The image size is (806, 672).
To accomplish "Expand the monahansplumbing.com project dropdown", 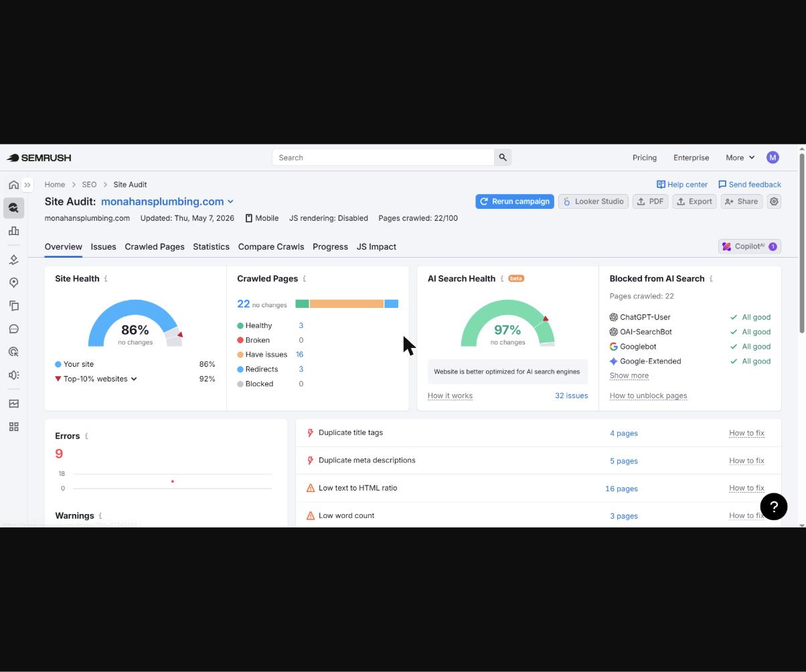I will click(x=167, y=201).
